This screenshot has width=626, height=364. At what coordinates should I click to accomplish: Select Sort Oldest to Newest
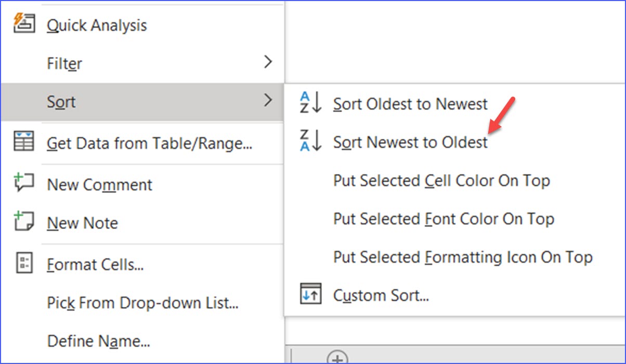pyautogui.click(x=409, y=103)
